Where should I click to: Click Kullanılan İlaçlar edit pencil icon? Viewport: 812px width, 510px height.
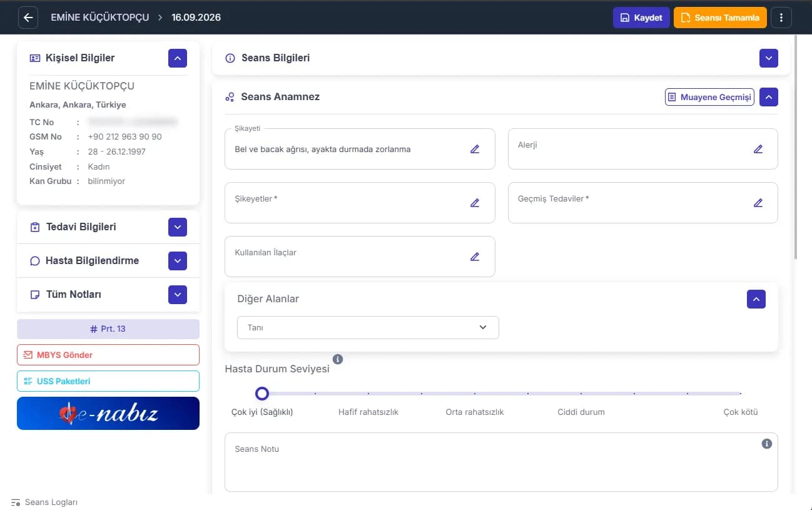tap(475, 257)
